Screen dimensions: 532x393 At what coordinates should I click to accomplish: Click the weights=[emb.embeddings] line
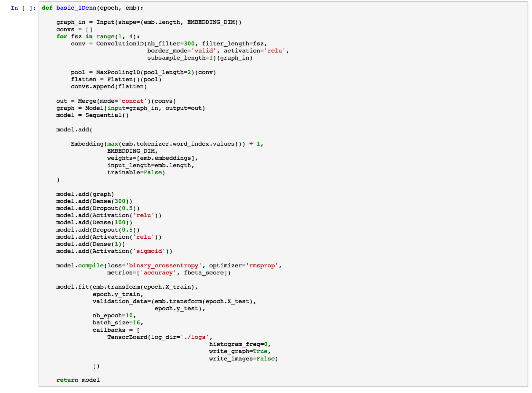pos(153,158)
